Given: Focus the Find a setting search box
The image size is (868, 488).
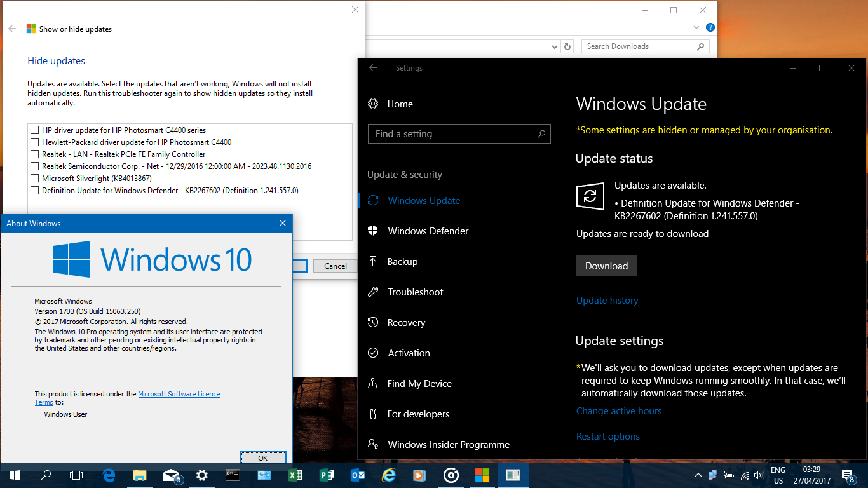Looking at the screenshot, I should coord(459,134).
